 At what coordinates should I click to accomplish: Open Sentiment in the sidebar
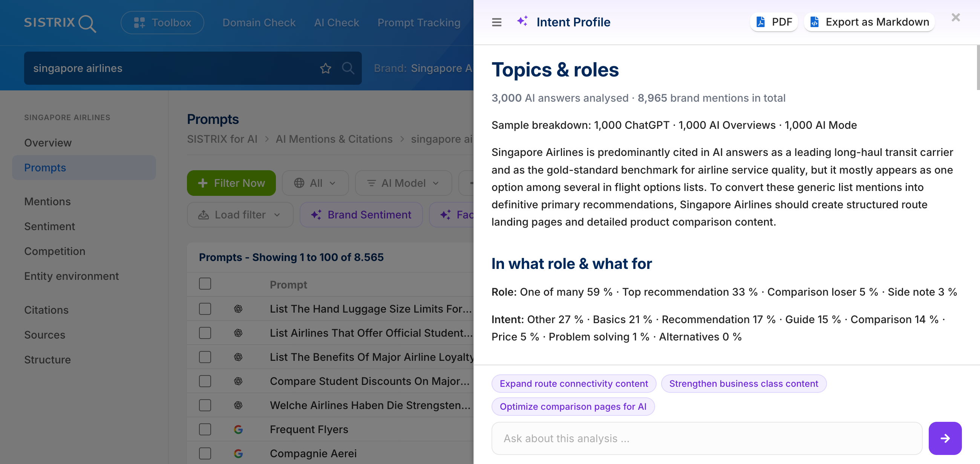[x=49, y=226]
